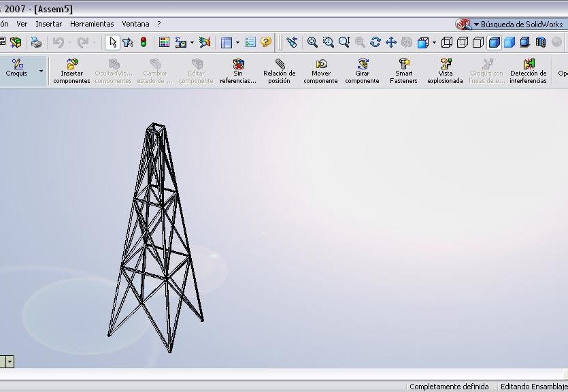Run Detección de interferencias

(x=528, y=71)
